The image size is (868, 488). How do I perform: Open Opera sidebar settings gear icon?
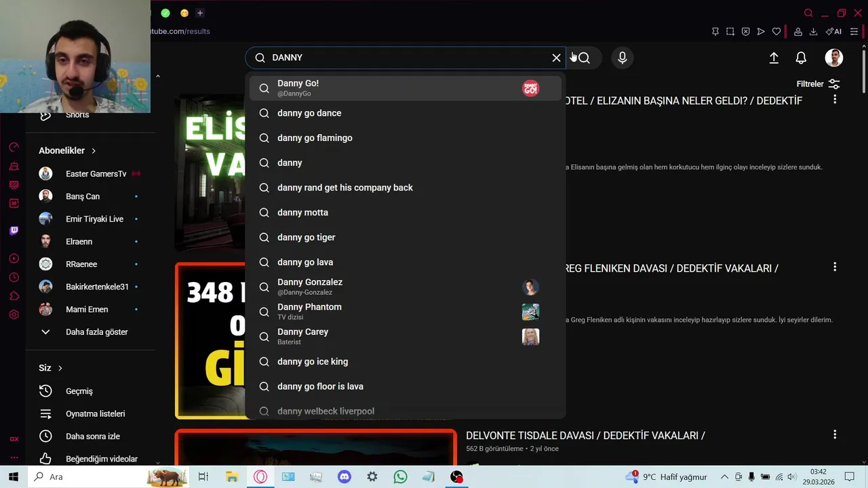click(14, 314)
